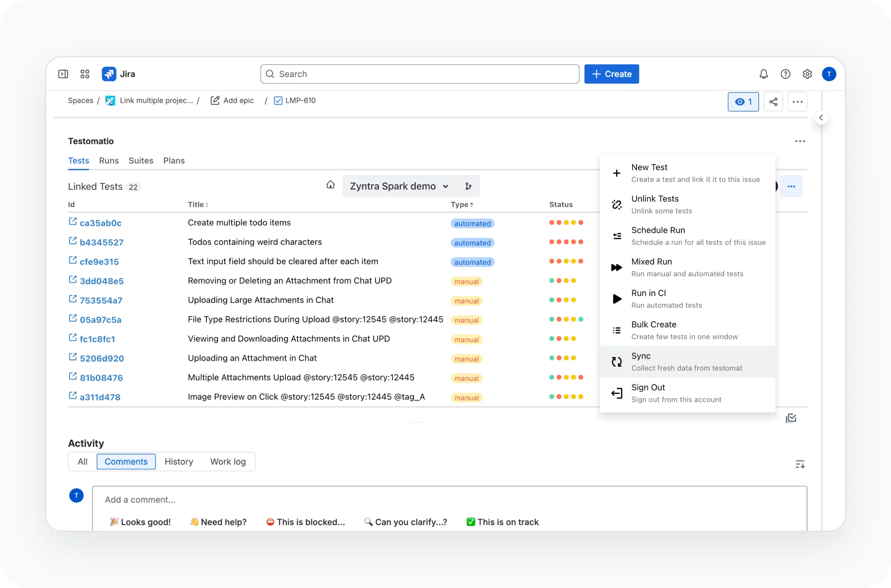Show All activity
The height and width of the screenshot is (588, 891).
(83, 462)
